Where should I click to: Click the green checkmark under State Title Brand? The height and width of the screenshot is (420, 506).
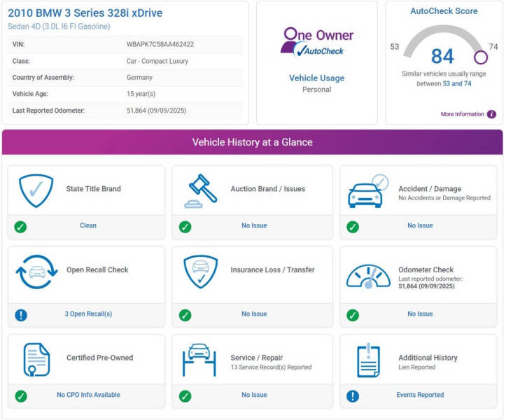21,227
